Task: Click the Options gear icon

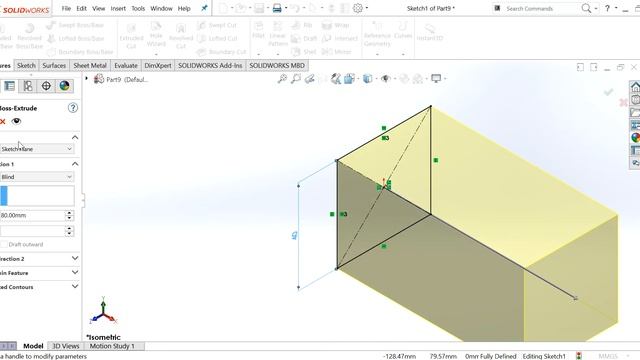Action: pyautogui.click(x=358, y=8)
